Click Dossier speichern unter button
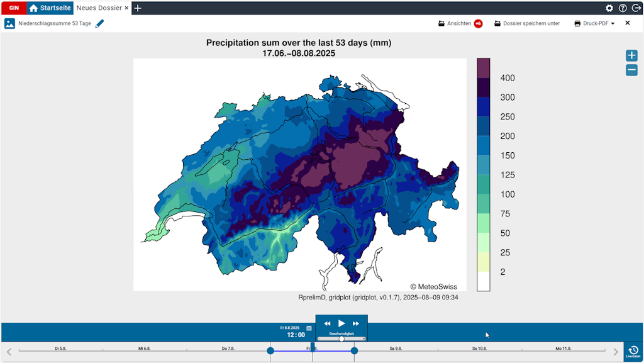Screen dimensions: 644x363 [x=527, y=23]
